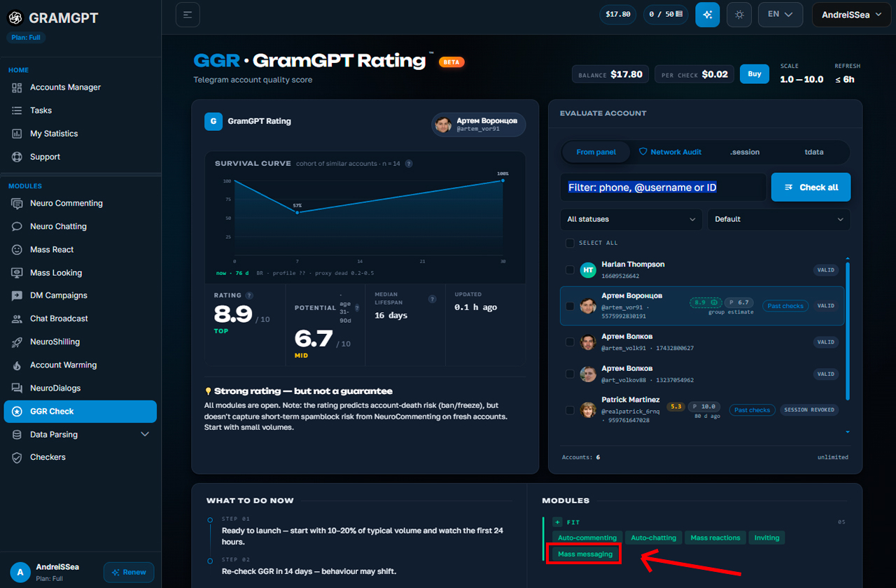The width and height of the screenshot is (896, 588).
Task: Open the AndreiSSea user menu in the top bar
Action: (x=850, y=14)
